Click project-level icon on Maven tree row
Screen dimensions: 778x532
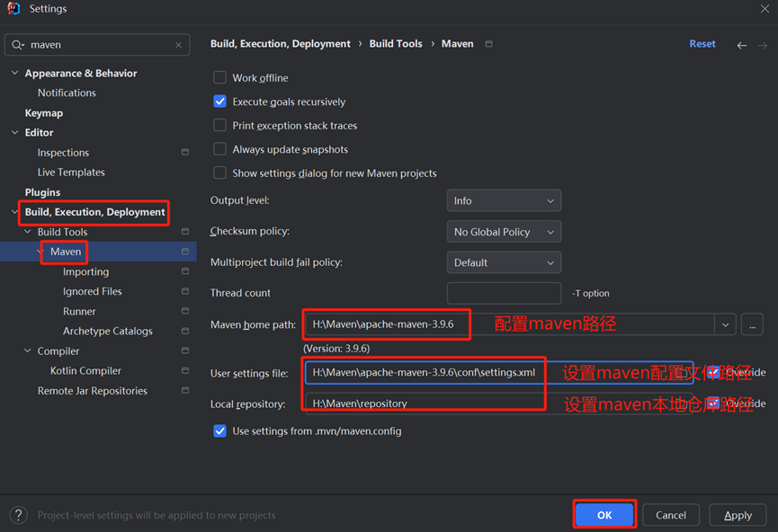point(185,252)
